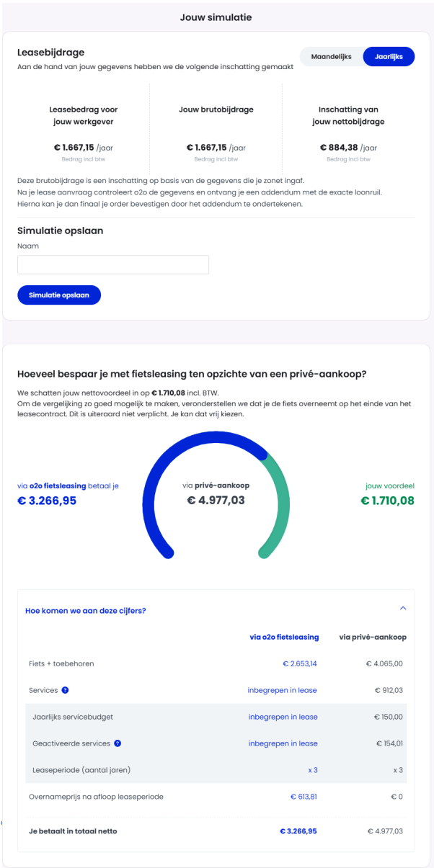Click the Naam input field
Screen dimensions: 434x868
[x=113, y=264]
